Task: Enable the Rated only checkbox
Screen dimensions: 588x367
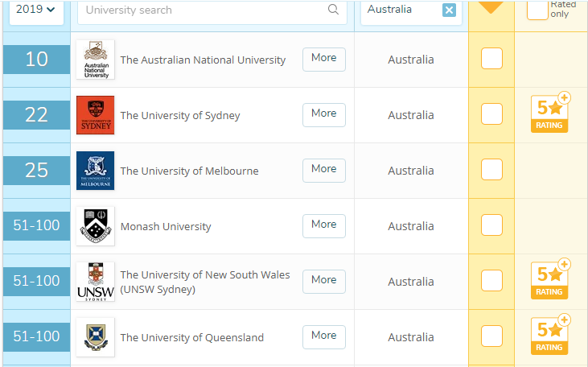Action: (537, 10)
